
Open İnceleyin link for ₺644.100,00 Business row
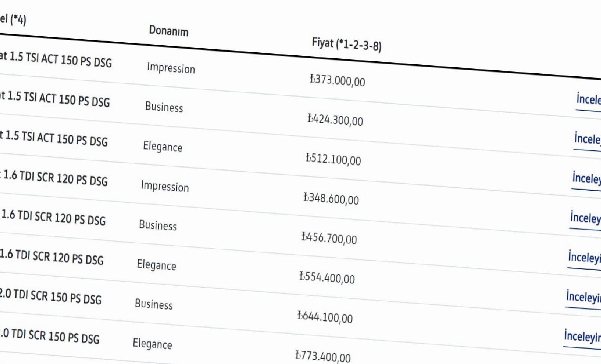583,336
